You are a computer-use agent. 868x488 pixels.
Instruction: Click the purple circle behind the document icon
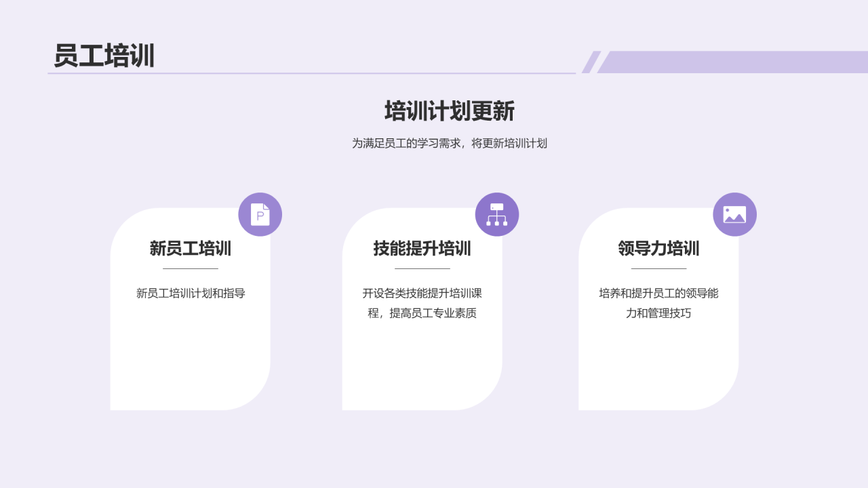(x=260, y=213)
